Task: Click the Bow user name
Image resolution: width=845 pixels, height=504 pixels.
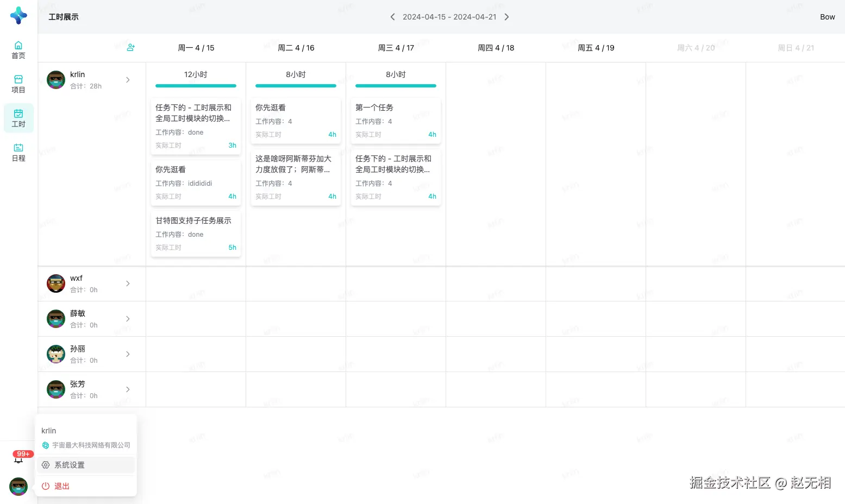Action: pyautogui.click(x=827, y=17)
